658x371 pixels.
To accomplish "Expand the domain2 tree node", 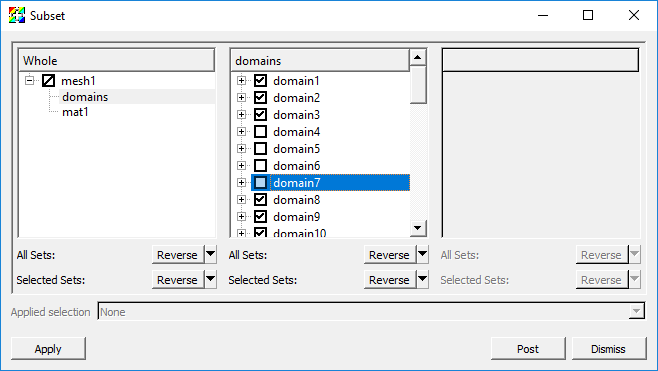I will coord(241,98).
